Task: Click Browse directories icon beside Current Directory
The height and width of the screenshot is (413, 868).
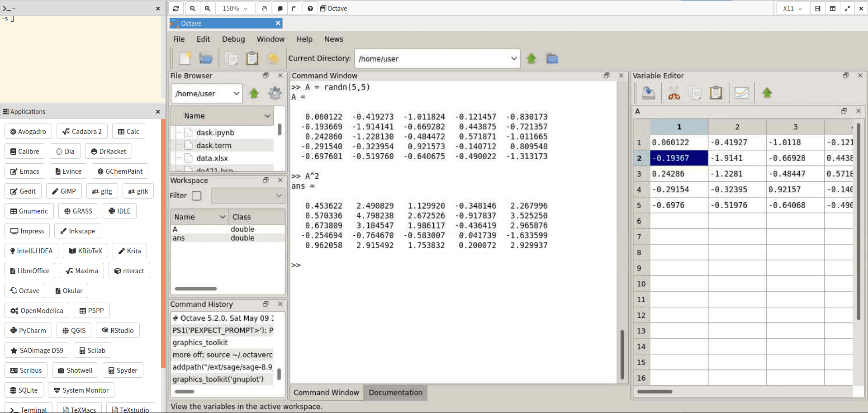Action: (x=552, y=58)
